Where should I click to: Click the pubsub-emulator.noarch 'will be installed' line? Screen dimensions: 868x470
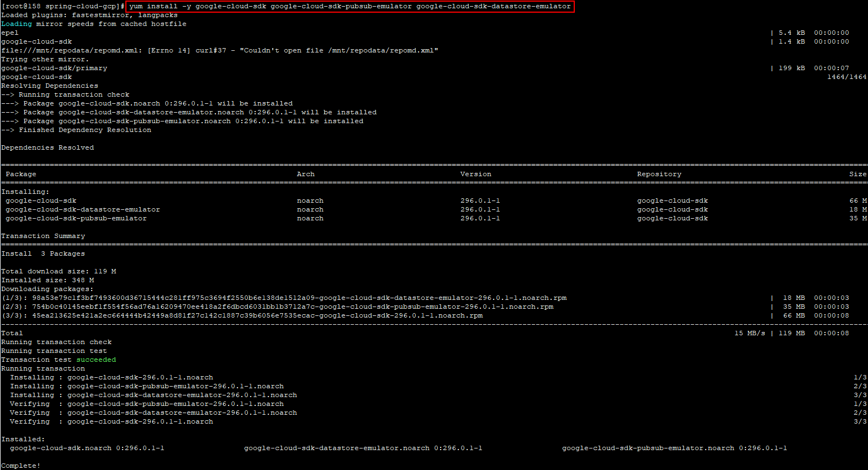182,122
